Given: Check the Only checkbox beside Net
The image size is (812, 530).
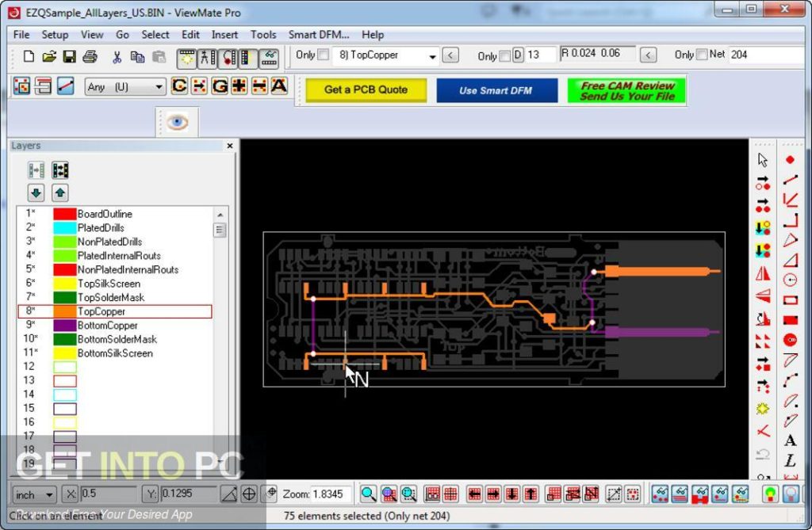Looking at the screenshot, I should click(x=701, y=55).
